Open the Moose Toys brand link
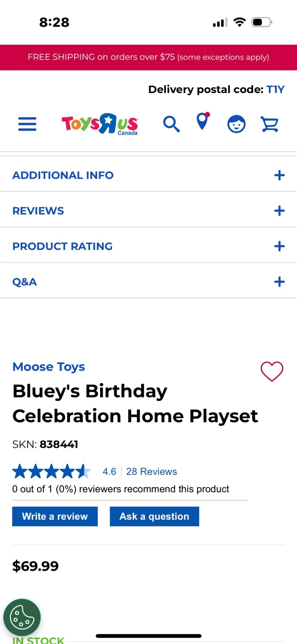Image resolution: width=297 pixels, height=644 pixels. pyautogui.click(x=49, y=367)
